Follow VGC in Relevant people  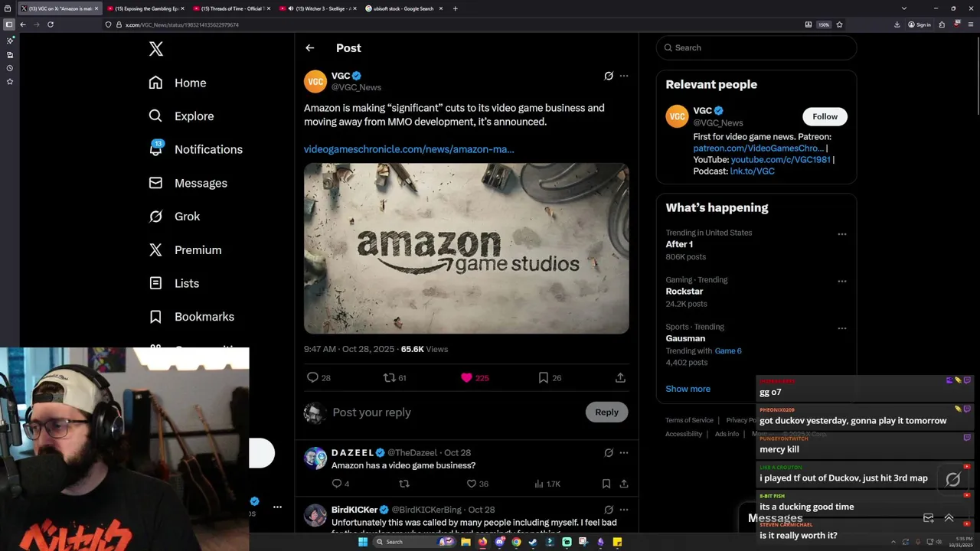click(x=825, y=116)
